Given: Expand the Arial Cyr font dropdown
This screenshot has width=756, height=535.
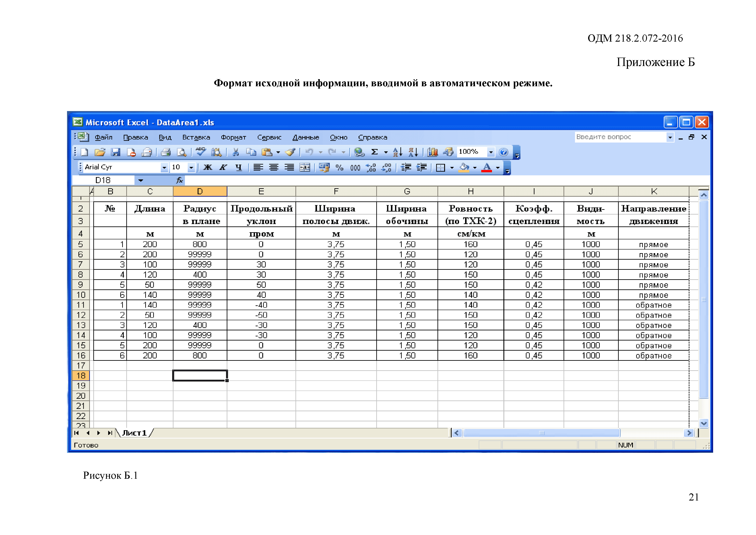Looking at the screenshot, I should tap(164, 167).
